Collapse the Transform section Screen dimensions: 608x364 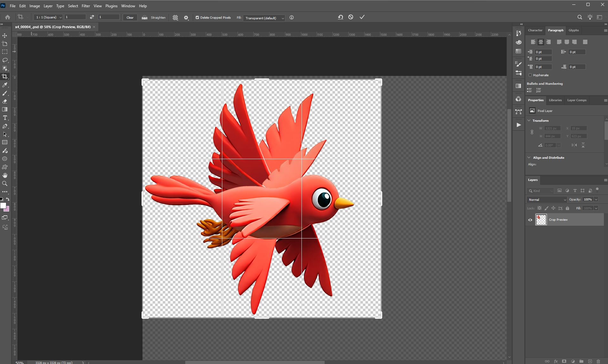(529, 120)
